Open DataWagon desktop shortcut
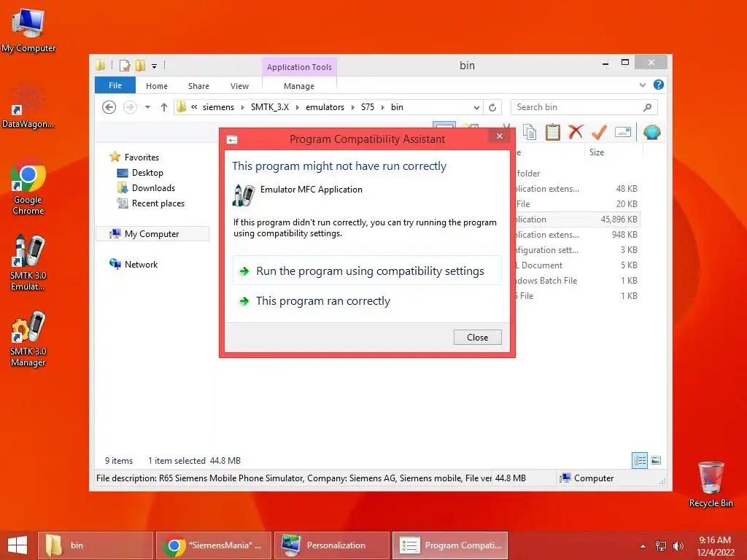 pyautogui.click(x=28, y=106)
